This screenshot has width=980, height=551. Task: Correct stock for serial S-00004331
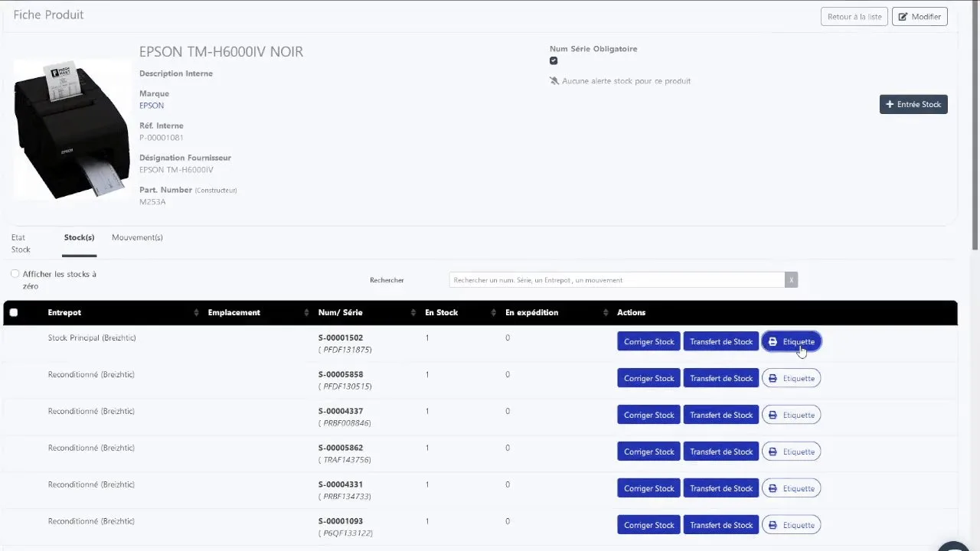(648, 488)
